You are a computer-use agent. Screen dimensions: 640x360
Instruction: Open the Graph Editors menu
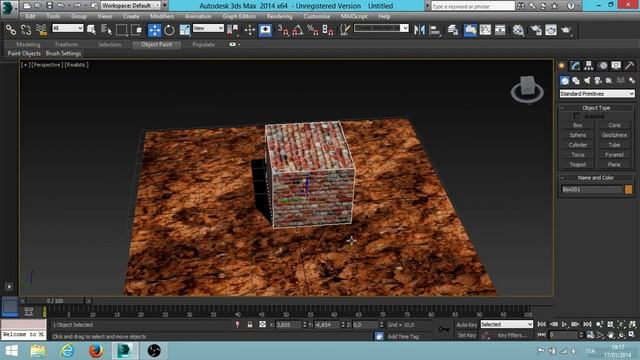(239, 17)
